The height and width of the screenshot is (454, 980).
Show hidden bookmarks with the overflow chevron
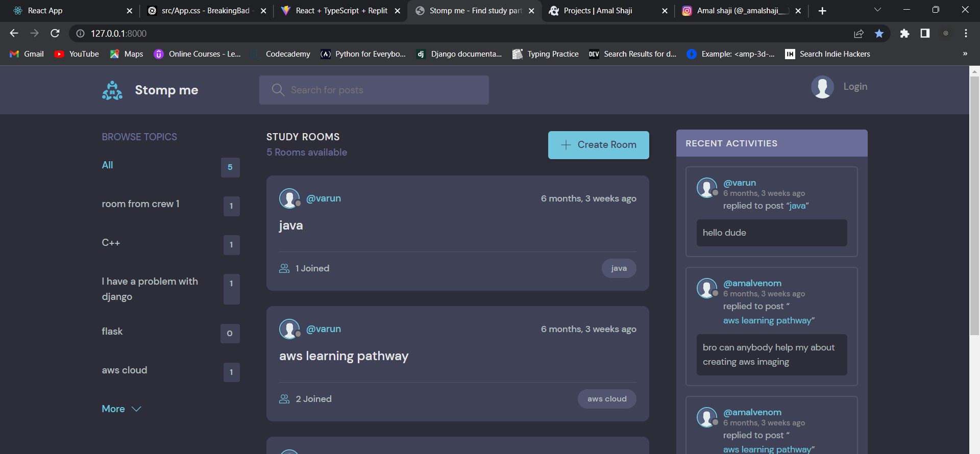point(965,54)
